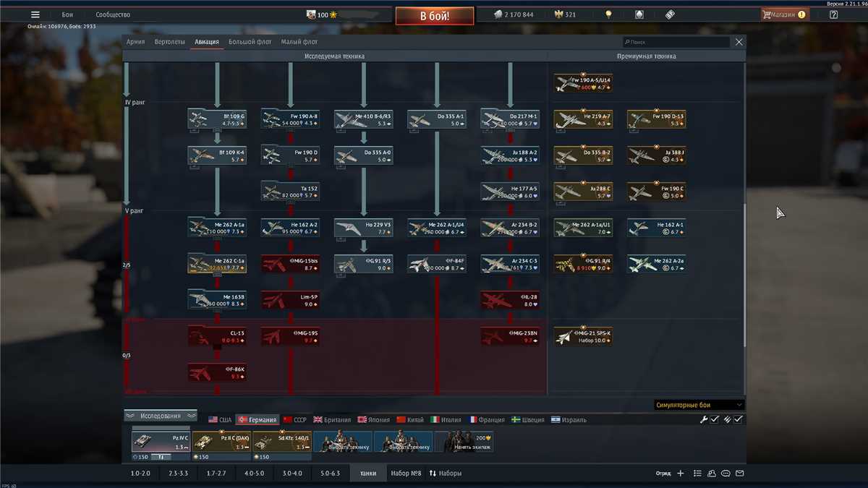Screen dimensions: 868x488
Task: Click the Golden Eagles balance 321
Action: 565,14
